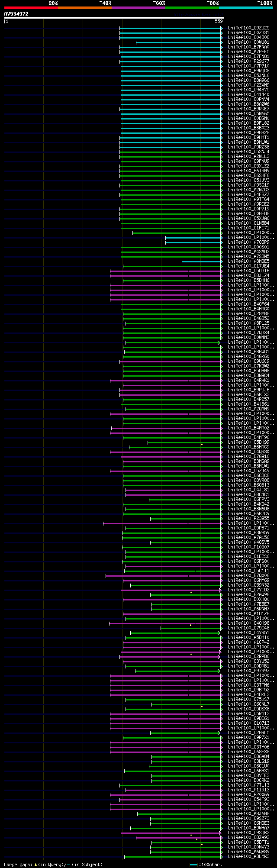Open hit UniRef100_A7PEE5

tap(248, 52)
